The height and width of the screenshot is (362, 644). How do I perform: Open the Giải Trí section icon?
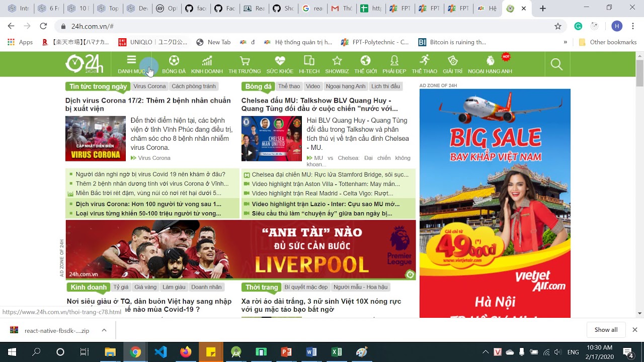pos(452,64)
